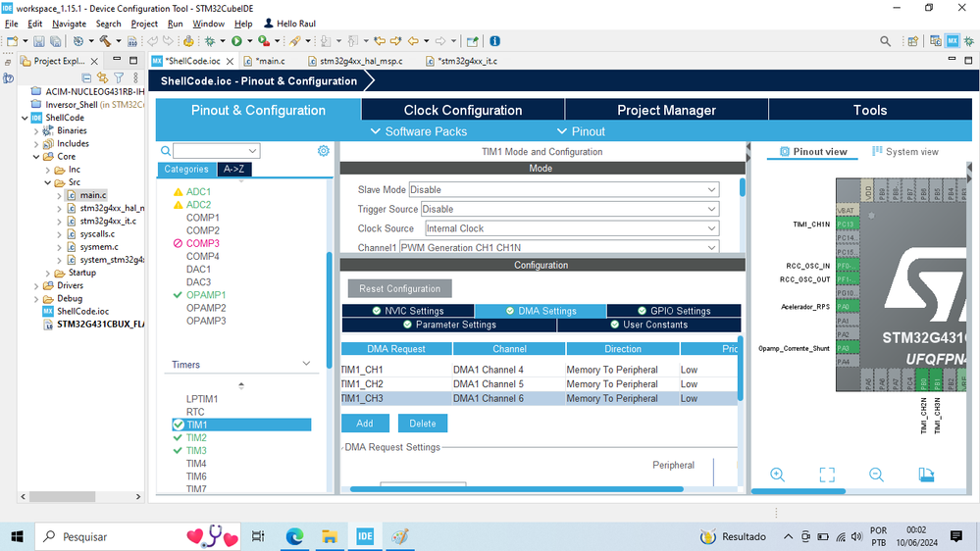Collapse the ShellCode project tree
The width and height of the screenshot is (980, 551).
click(x=25, y=118)
